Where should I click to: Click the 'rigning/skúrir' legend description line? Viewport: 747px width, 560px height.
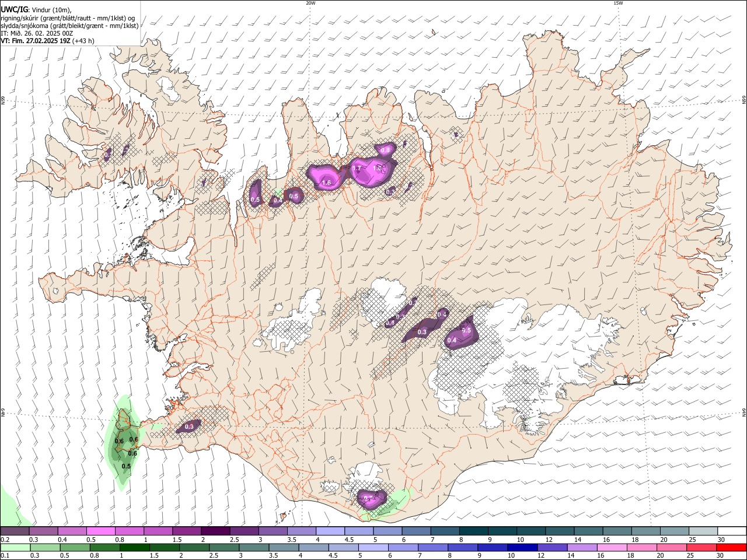[68, 17]
